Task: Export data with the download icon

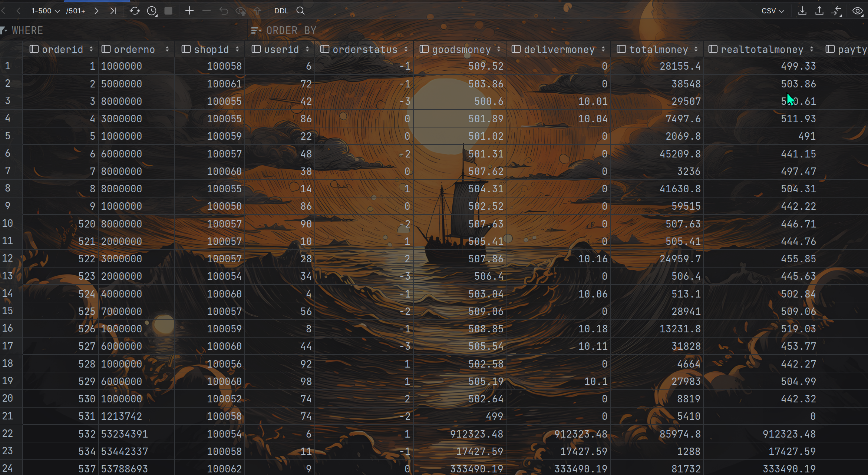Action: (802, 11)
